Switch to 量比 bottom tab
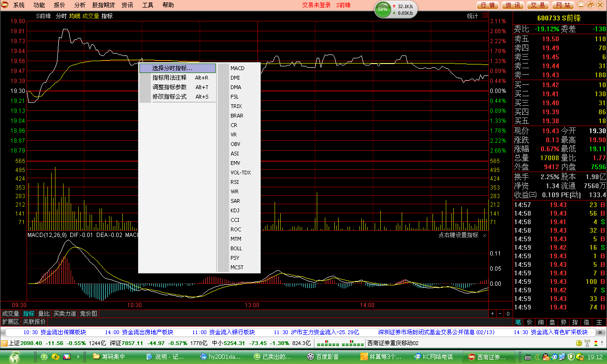607x364 pixels. 44,314
